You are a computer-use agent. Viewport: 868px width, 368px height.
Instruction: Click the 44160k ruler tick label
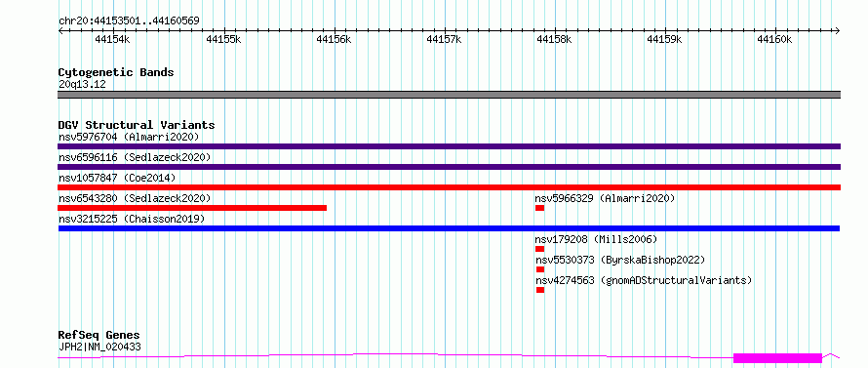point(775,39)
